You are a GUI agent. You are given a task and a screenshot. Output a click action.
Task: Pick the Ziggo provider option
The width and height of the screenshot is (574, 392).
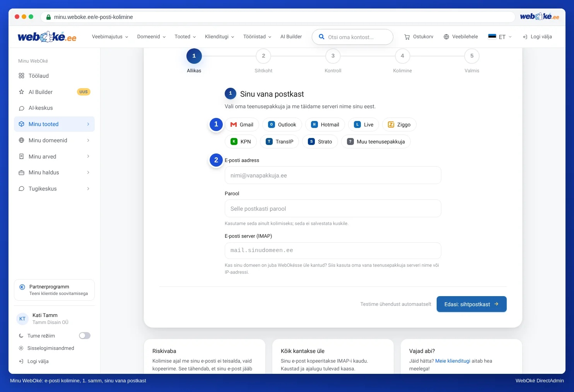click(399, 124)
